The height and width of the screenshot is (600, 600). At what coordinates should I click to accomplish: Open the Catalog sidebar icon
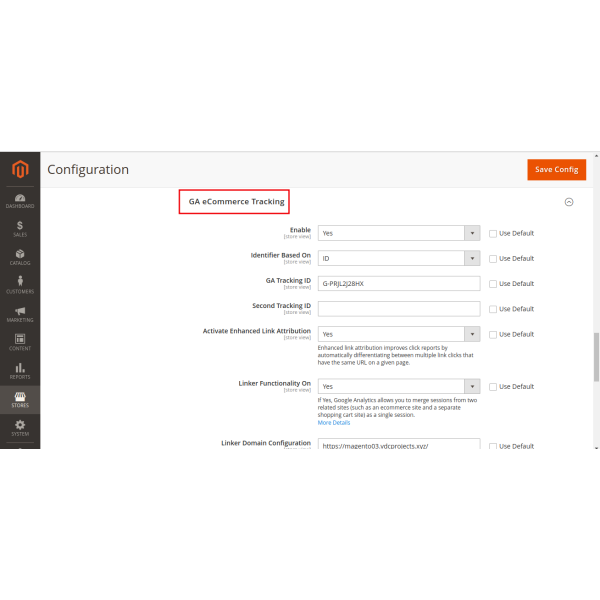point(20,258)
